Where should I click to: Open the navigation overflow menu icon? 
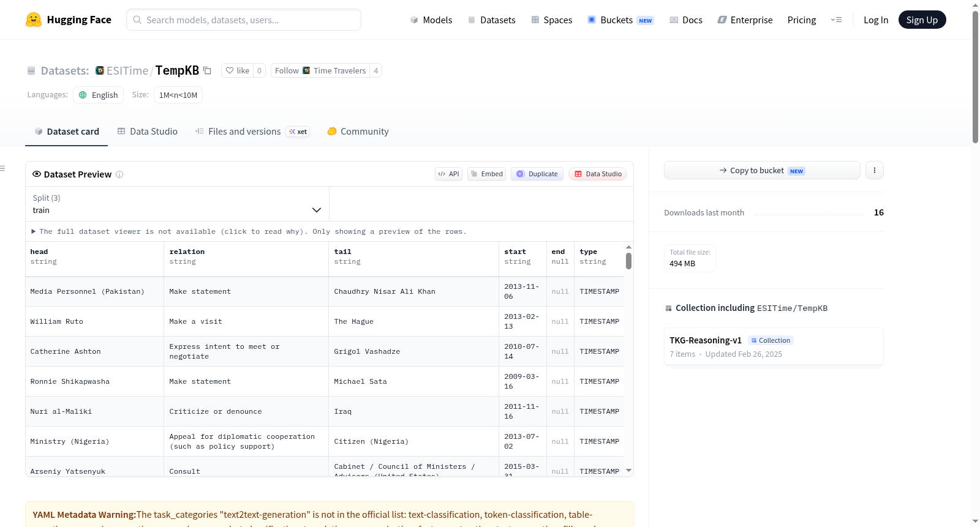tap(836, 20)
